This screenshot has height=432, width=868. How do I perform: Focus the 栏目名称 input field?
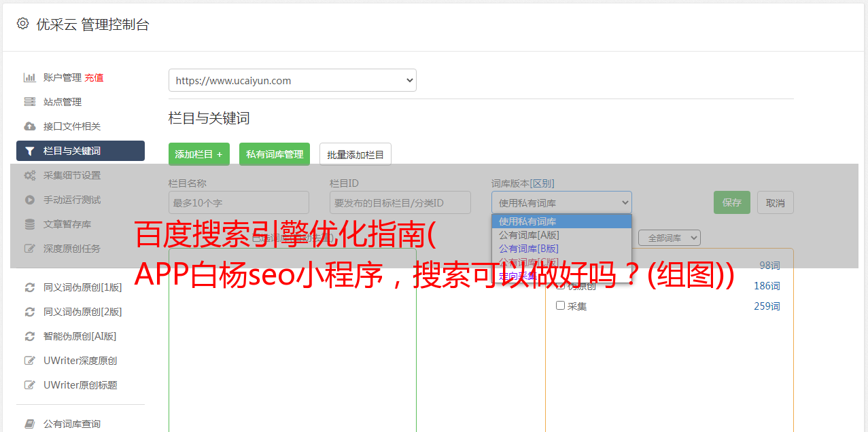pyautogui.click(x=239, y=202)
